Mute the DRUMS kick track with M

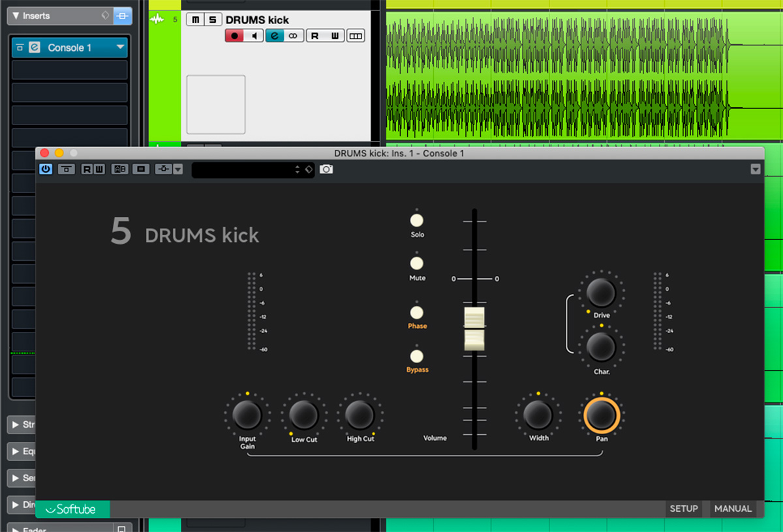coord(194,20)
